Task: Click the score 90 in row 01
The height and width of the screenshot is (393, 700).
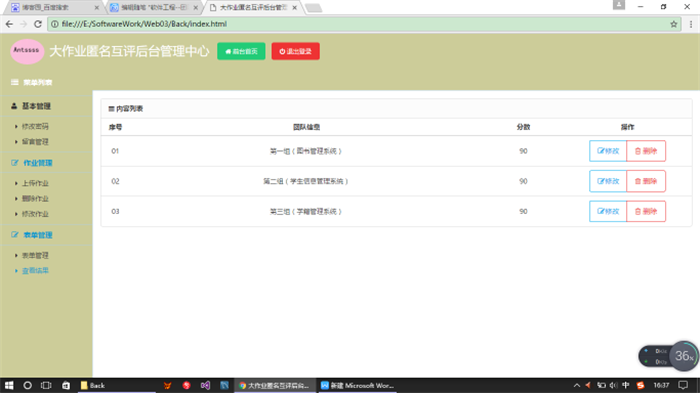Action: [x=523, y=151]
